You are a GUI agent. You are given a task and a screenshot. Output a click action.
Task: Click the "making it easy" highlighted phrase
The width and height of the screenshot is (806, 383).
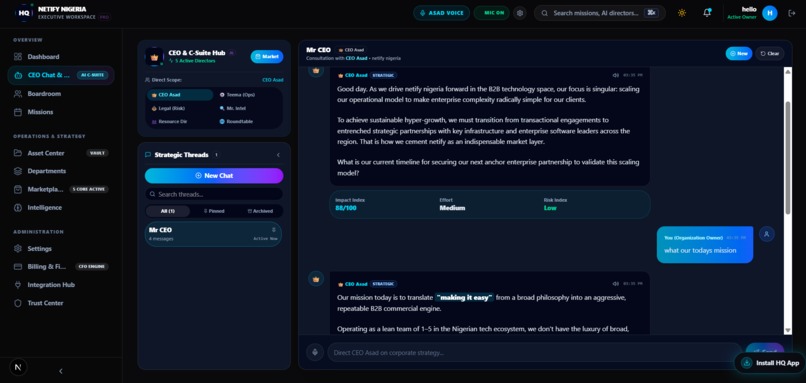tap(465, 297)
